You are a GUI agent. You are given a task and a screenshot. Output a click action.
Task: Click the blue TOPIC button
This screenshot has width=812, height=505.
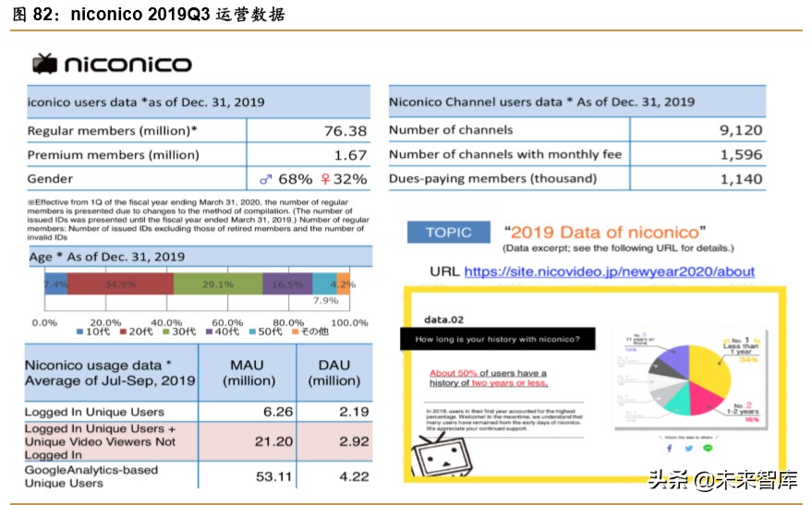pos(449,233)
